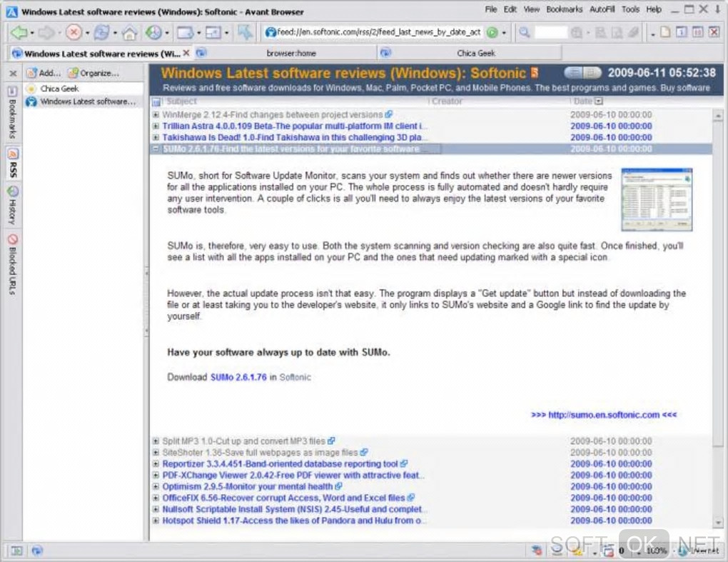Click the mark-all icon left of Subject
Image resolution: width=728 pixels, height=562 pixels.
[156, 101]
